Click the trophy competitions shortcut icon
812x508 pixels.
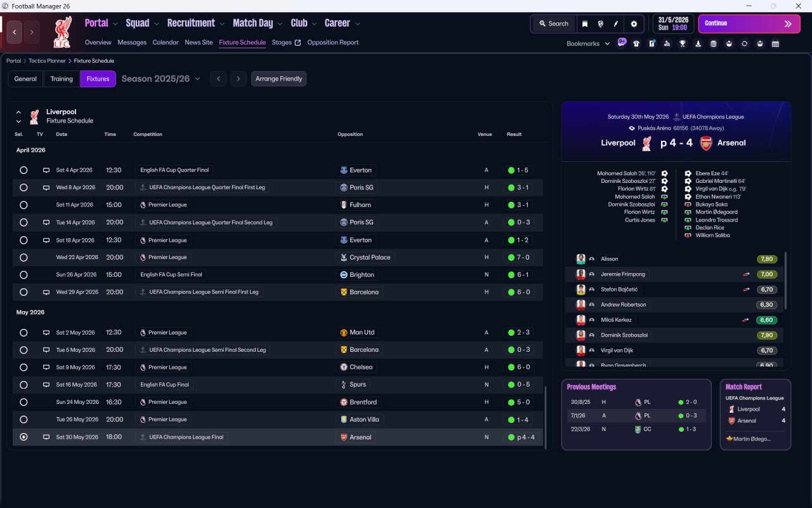[x=683, y=44]
